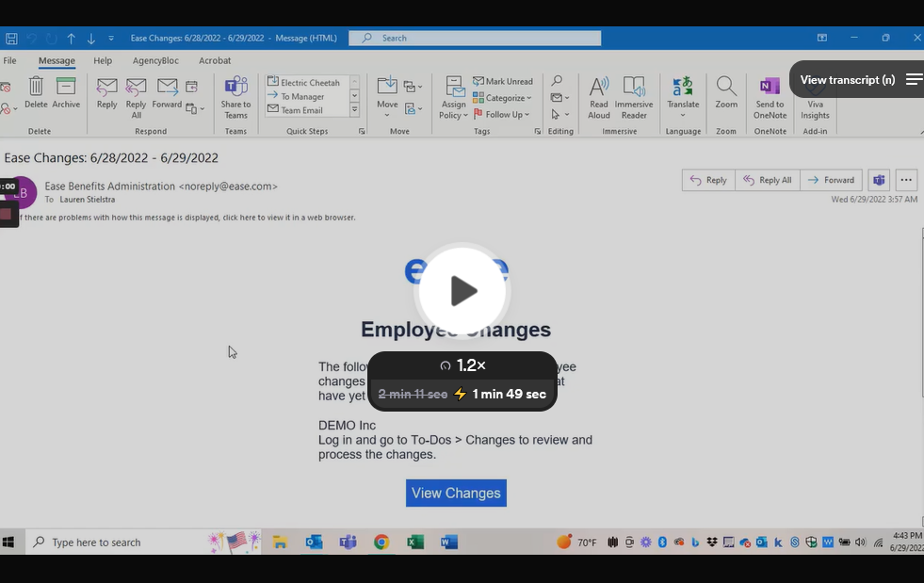Open the Windows Start menu
Image resolution: width=924 pixels, height=583 pixels.
8,542
